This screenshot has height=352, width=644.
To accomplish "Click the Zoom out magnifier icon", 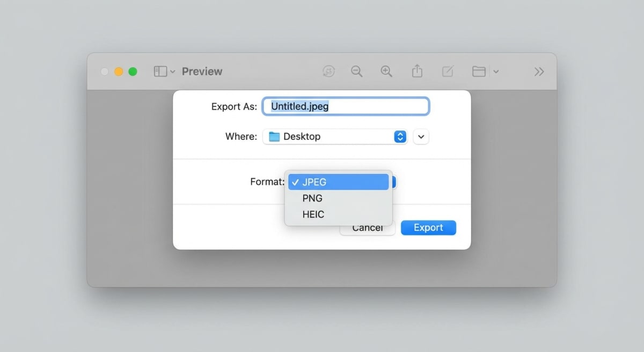I will (x=357, y=71).
